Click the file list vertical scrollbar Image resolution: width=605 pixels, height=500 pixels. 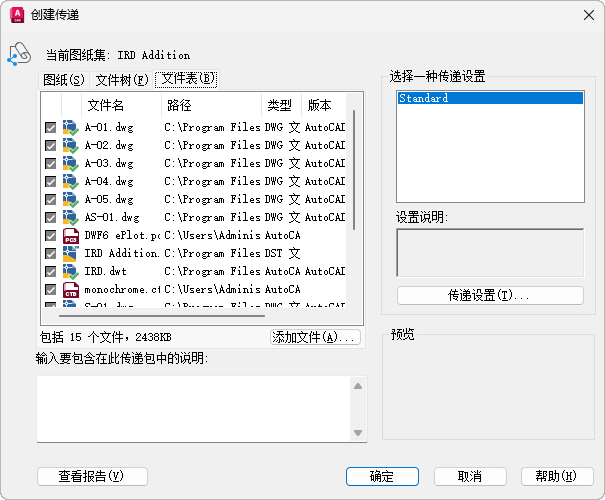click(x=354, y=170)
